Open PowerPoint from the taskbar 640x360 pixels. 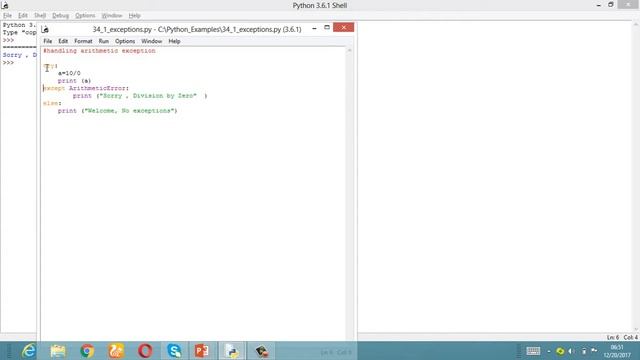coord(202,351)
